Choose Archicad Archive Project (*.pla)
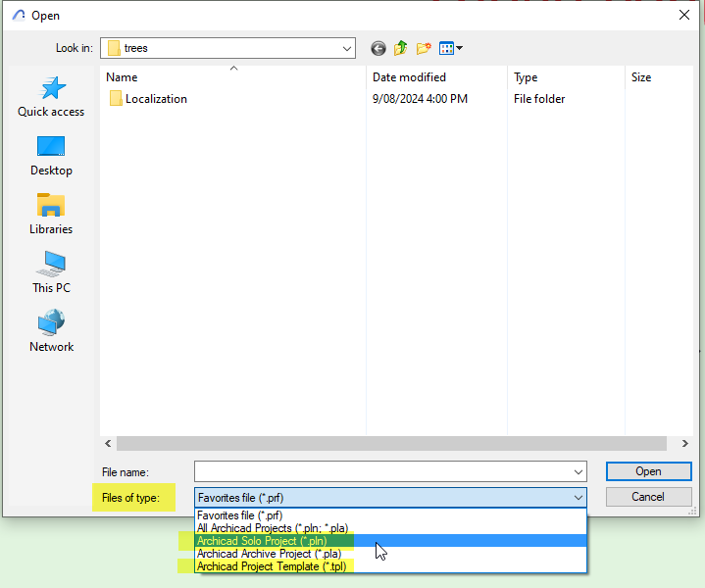The image size is (705, 588). click(390, 554)
